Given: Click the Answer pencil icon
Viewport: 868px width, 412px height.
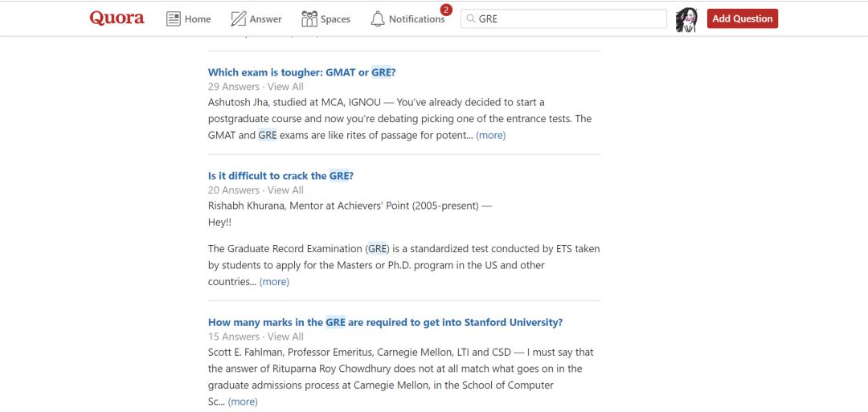Looking at the screenshot, I should pyautogui.click(x=239, y=18).
